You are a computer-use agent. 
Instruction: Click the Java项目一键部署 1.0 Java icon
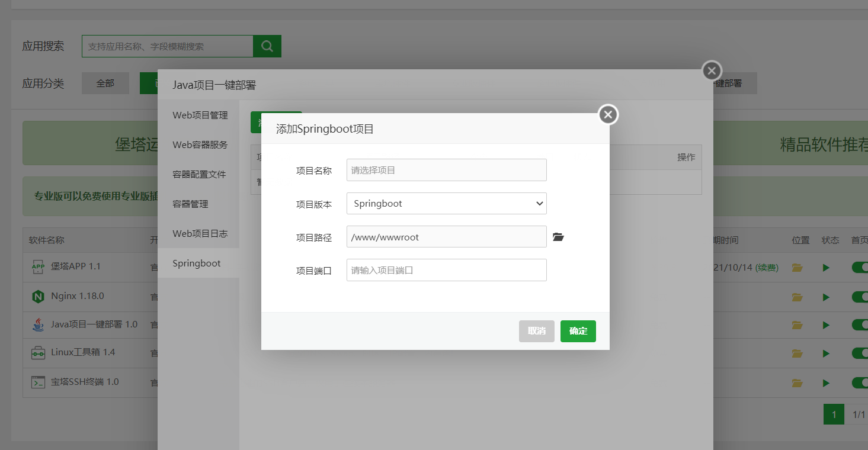click(38, 324)
